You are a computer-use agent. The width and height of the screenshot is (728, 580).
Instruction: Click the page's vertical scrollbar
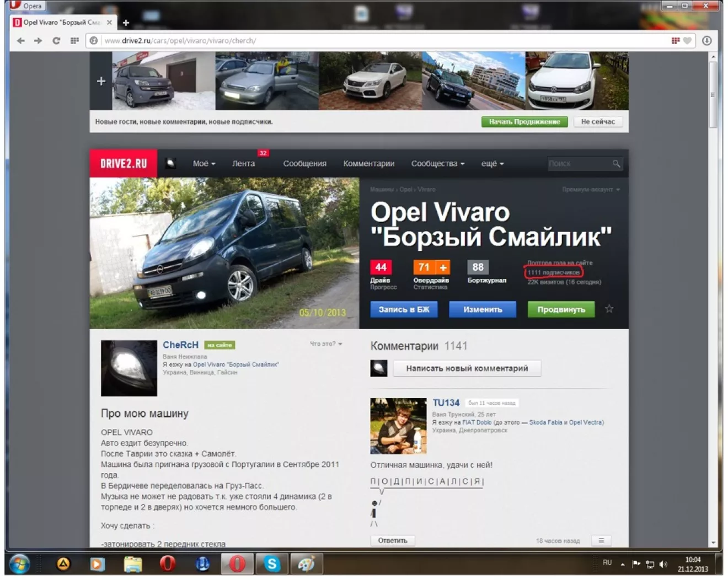(x=713, y=94)
